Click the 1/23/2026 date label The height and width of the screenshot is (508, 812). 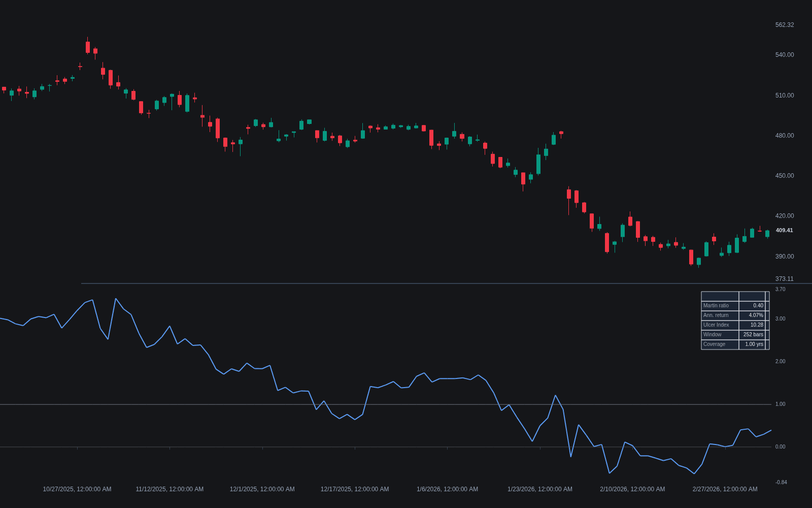[540, 489]
